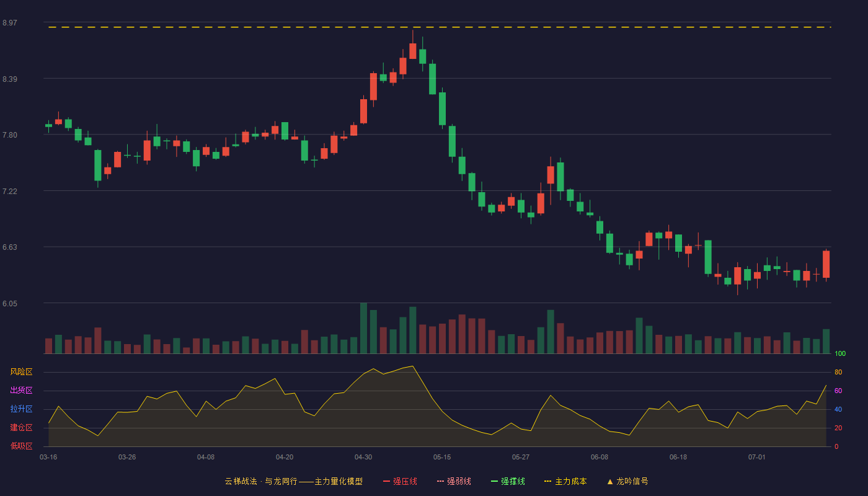Click the last red candlestick on the right
The image size is (868, 496).
(x=826, y=264)
